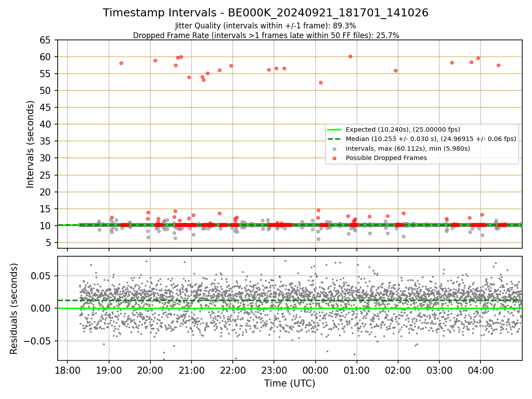This screenshot has height=399, width=532.
Task: Click the "Time (UTC)" x-axis label
Action: (x=289, y=383)
